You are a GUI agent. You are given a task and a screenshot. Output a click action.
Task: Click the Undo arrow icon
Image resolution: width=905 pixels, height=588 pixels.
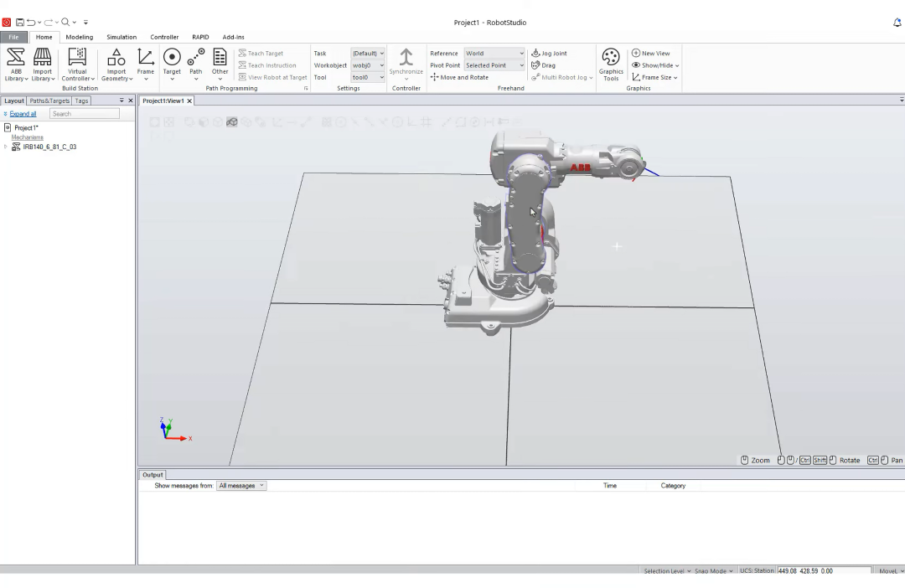[x=31, y=23]
